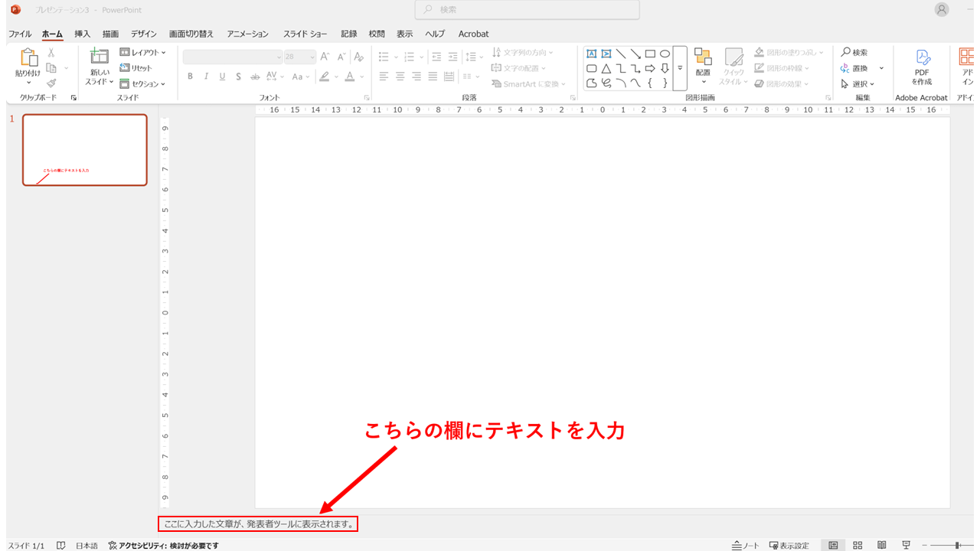This screenshot has height=551, width=980.
Task: Select slide 1 thumbnail in side panel
Action: point(84,150)
